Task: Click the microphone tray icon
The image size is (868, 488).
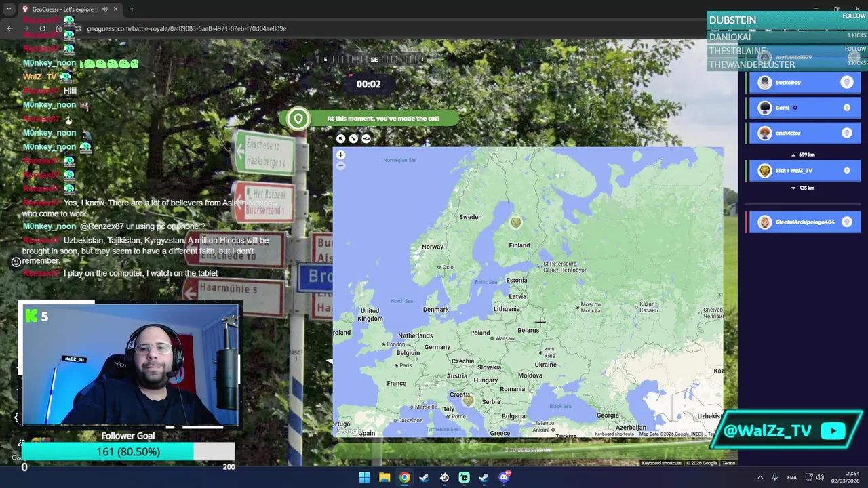Action: point(774,477)
